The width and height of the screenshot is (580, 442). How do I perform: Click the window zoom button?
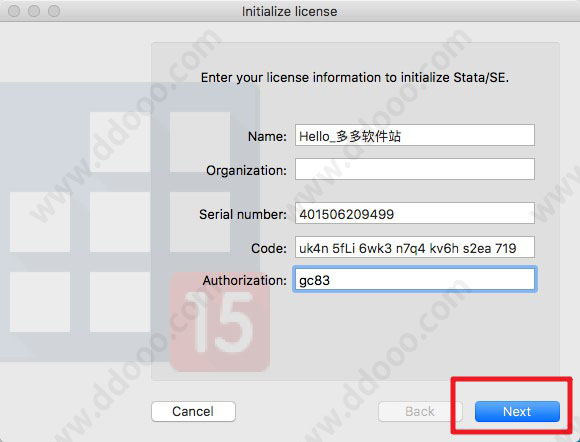[54, 11]
